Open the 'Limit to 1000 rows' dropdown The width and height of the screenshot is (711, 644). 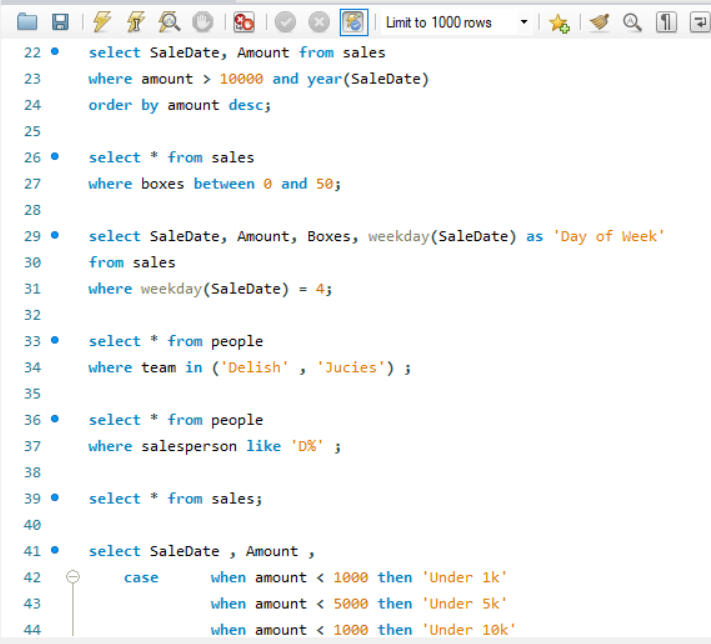[x=524, y=22]
